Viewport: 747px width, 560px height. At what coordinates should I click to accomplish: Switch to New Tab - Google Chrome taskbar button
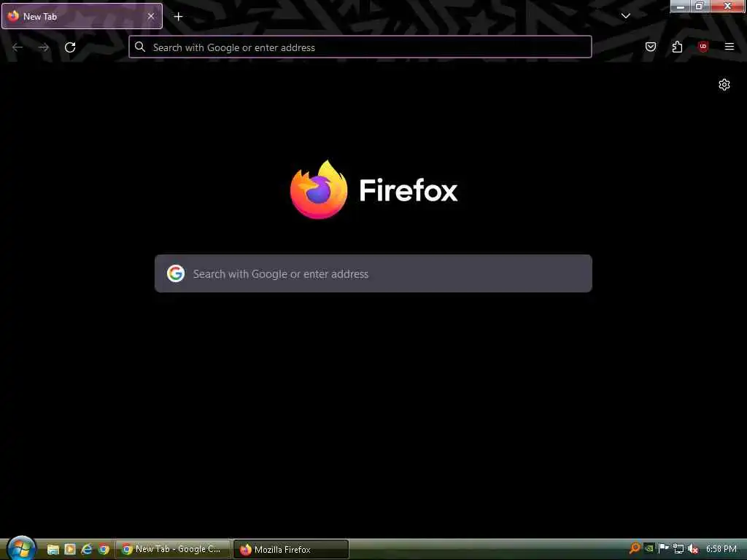point(172,549)
